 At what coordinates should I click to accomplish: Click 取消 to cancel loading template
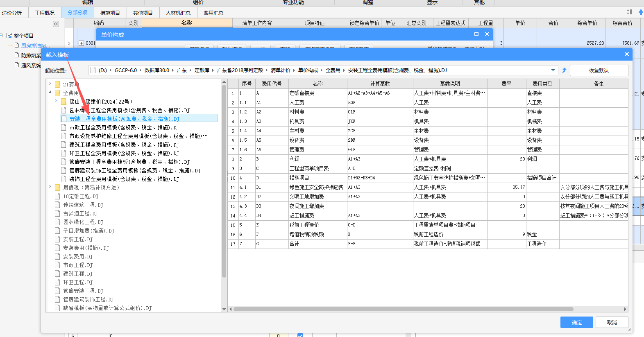tap(612, 322)
